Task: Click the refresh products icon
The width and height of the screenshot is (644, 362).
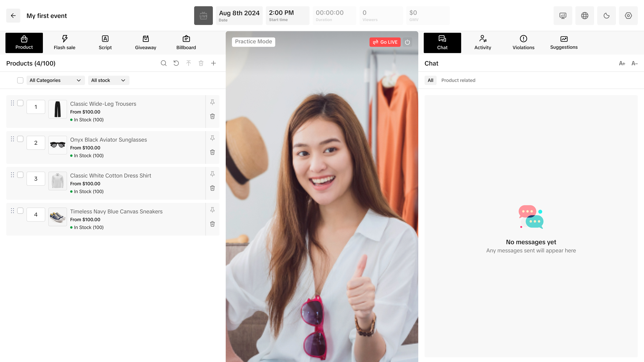Action: 176,63
